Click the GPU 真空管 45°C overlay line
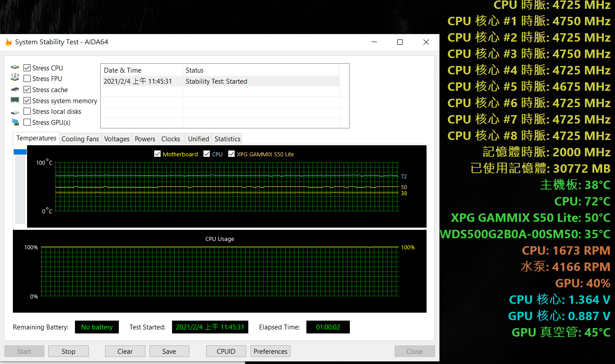This screenshot has width=615, height=364. click(x=561, y=332)
